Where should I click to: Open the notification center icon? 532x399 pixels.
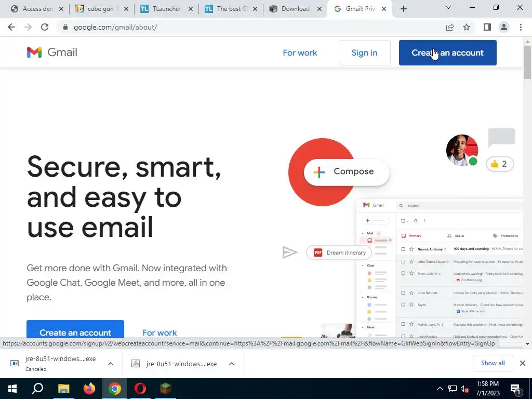click(x=516, y=389)
